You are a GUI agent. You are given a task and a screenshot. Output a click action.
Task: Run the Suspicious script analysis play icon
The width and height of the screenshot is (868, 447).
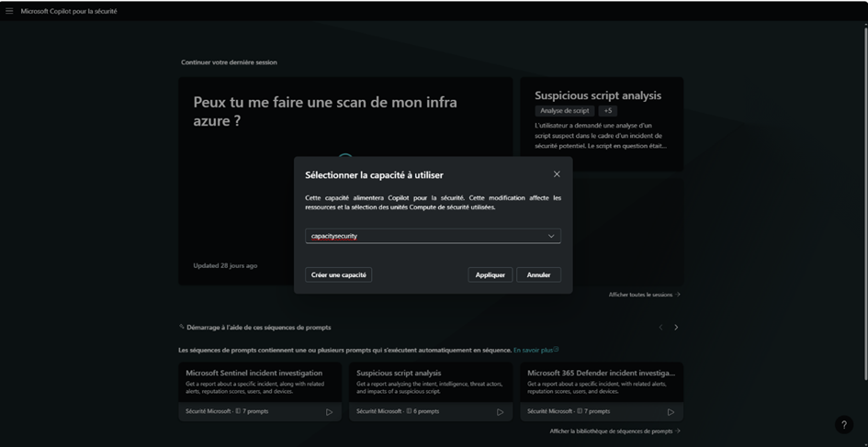(500, 412)
